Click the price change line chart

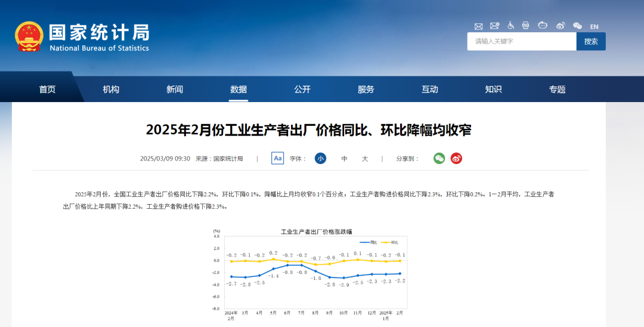pos(309,275)
